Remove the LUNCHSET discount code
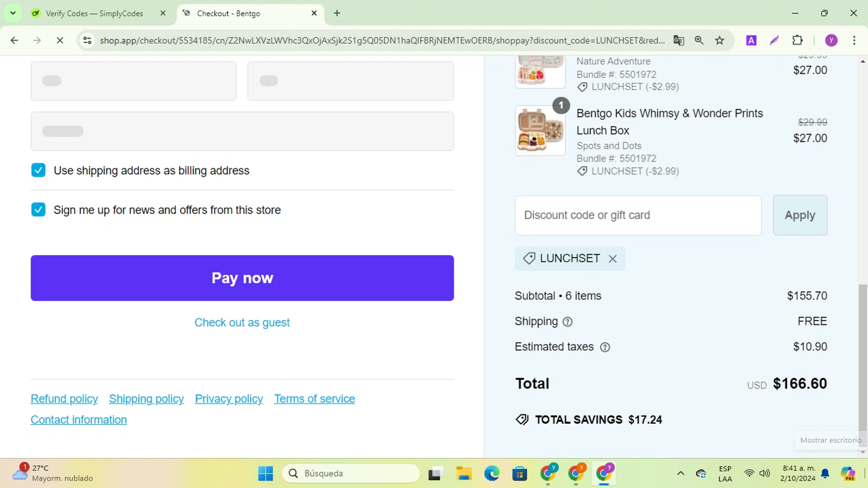Image resolution: width=868 pixels, height=488 pixels. pos(612,259)
